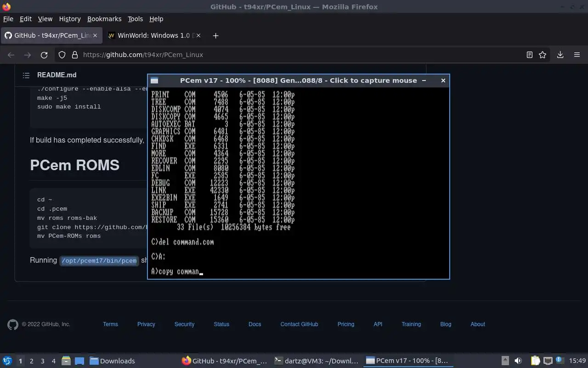Open the Edit menu

click(26, 19)
